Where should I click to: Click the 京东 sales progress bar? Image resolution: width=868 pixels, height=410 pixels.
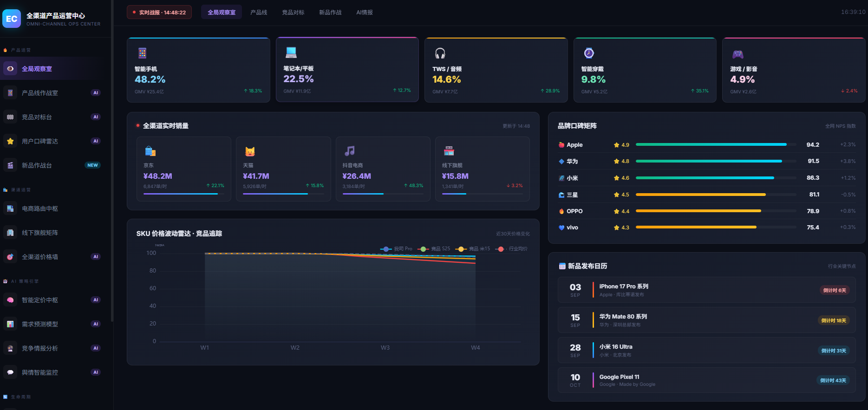tap(184, 194)
